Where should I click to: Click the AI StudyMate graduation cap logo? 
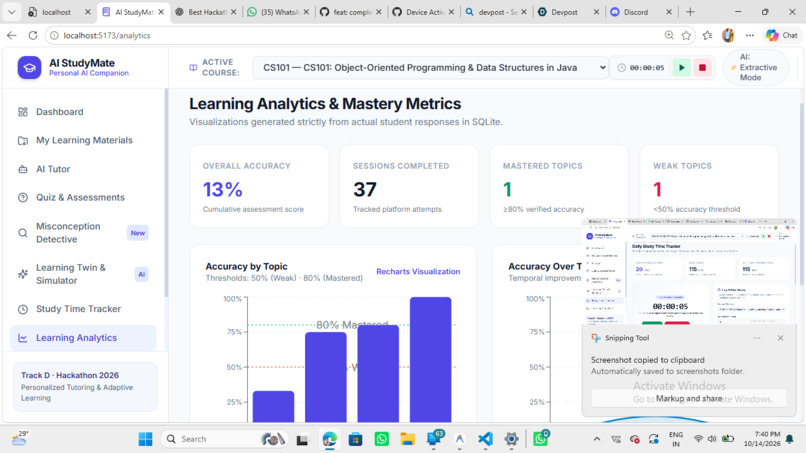(29, 68)
